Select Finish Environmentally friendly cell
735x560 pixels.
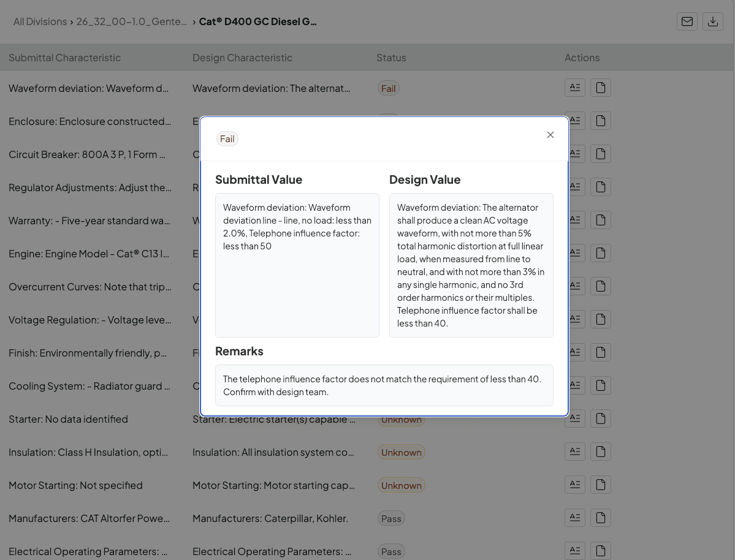click(x=88, y=353)
